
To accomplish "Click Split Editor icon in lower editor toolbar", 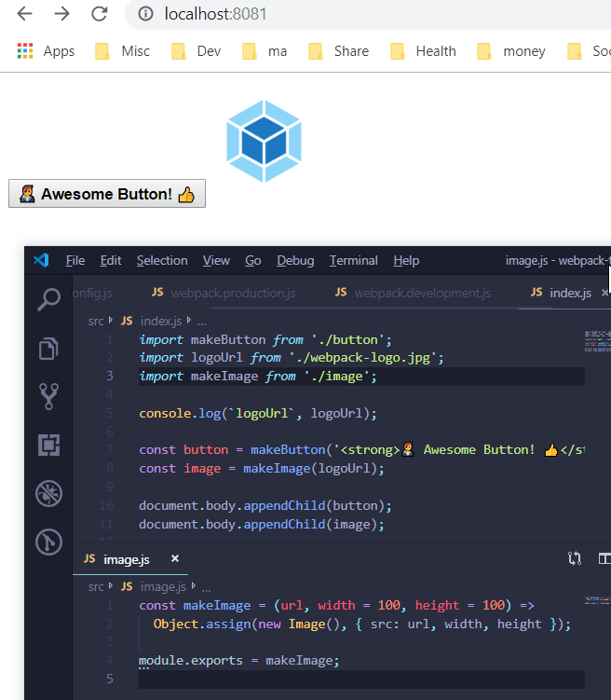I will [604, 558].
